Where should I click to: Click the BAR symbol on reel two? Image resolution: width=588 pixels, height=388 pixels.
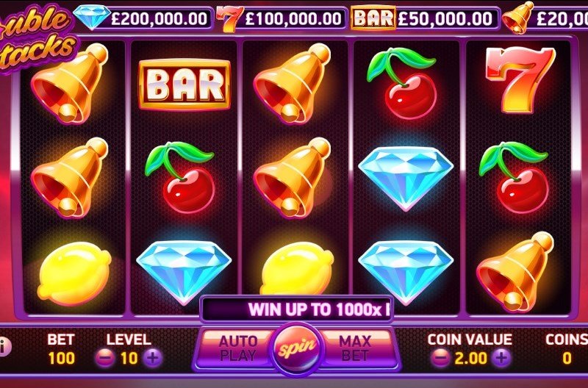[184, 85]
